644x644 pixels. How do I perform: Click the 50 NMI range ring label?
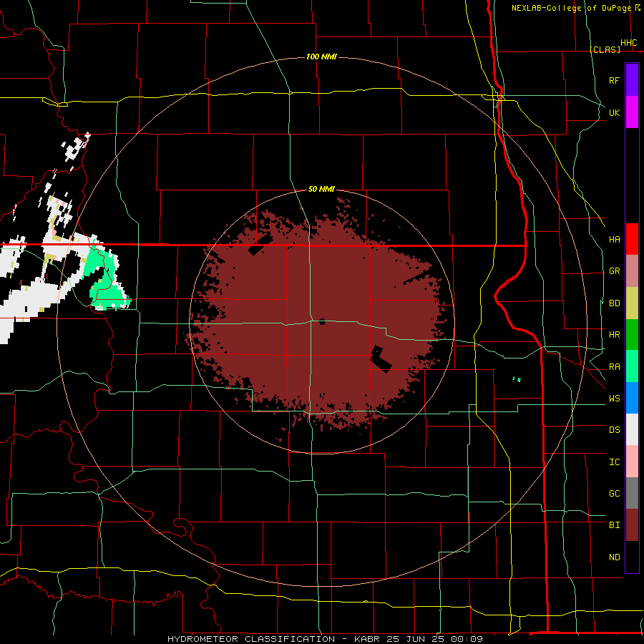pos(321,189)
